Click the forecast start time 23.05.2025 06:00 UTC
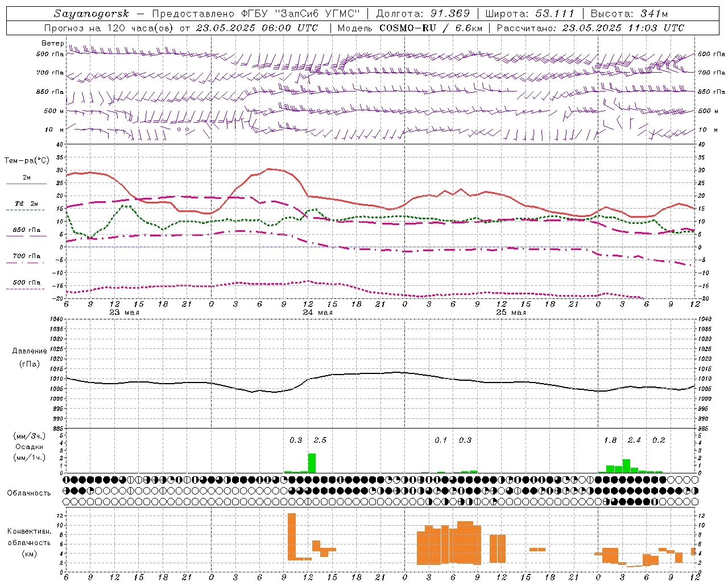Image resolution: width=728 pixels, height=582 pixels. 257,28
